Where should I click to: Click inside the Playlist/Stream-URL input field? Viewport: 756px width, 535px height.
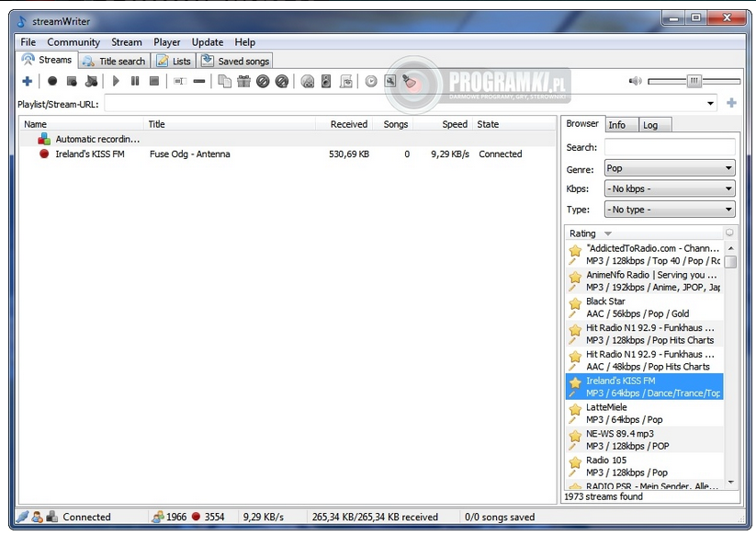404,103
